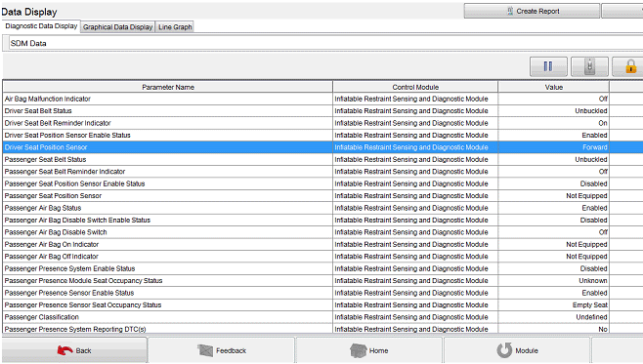Select the Passenger Seat Position Sensor parameter
Viewport: 643px width, 364px height.
point(322,196)
